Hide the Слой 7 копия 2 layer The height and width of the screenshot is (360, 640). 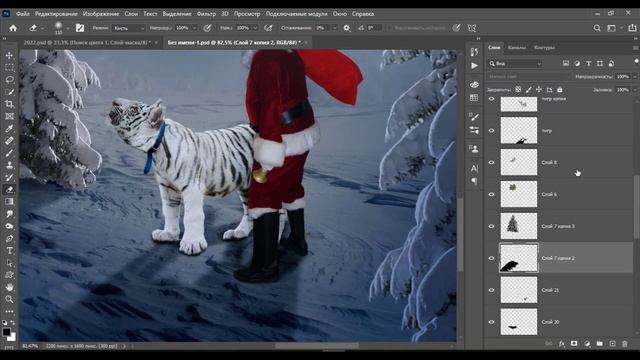[491, 258]
